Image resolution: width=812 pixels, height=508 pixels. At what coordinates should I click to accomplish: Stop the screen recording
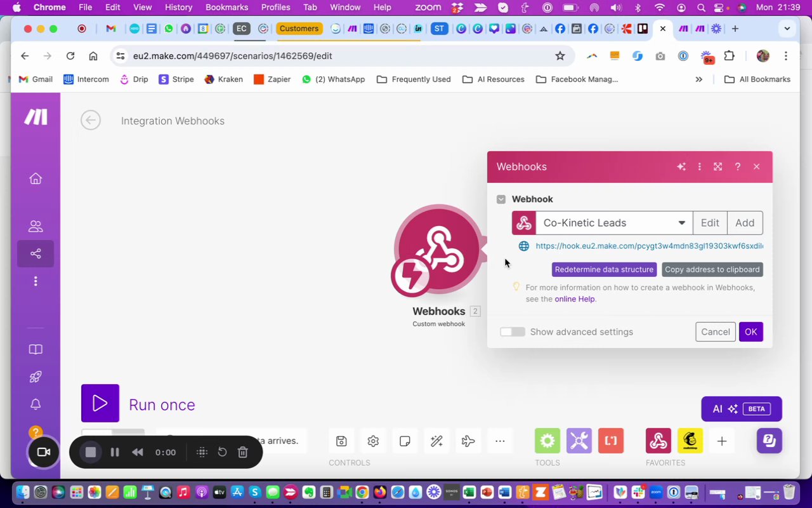coord(91,452)
